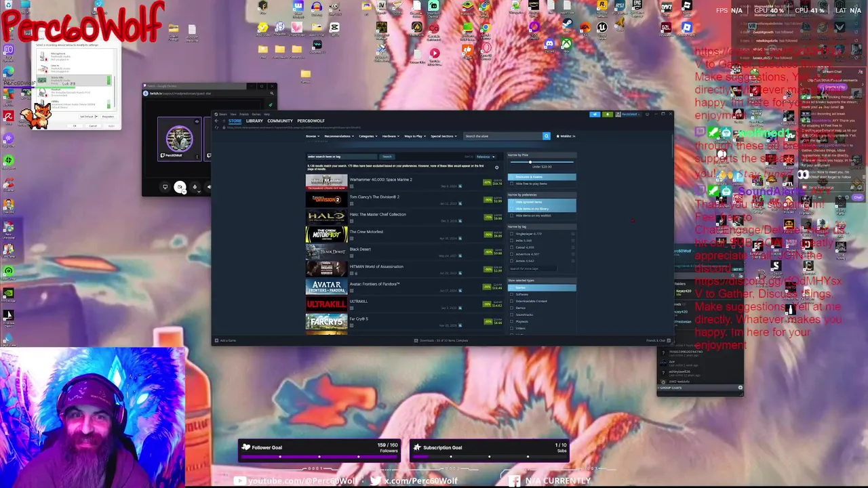The height and width of the screenshot is (488, 868).
Task: Toggle Hide free to play items checkbox
Action: [x=511, y=184]
